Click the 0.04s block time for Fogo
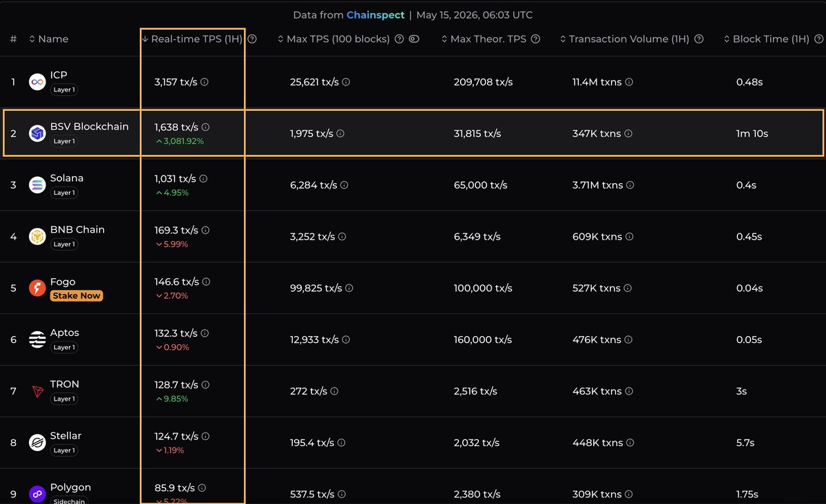 click(x=749, y=288)
